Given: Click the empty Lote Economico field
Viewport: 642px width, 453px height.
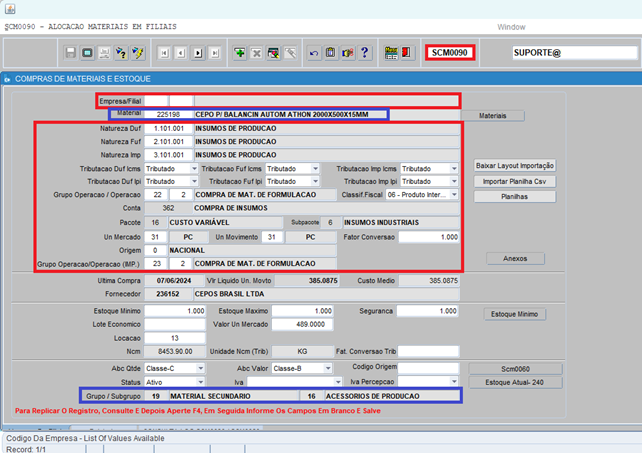Looking at the screenshot, I should (175, 324).
